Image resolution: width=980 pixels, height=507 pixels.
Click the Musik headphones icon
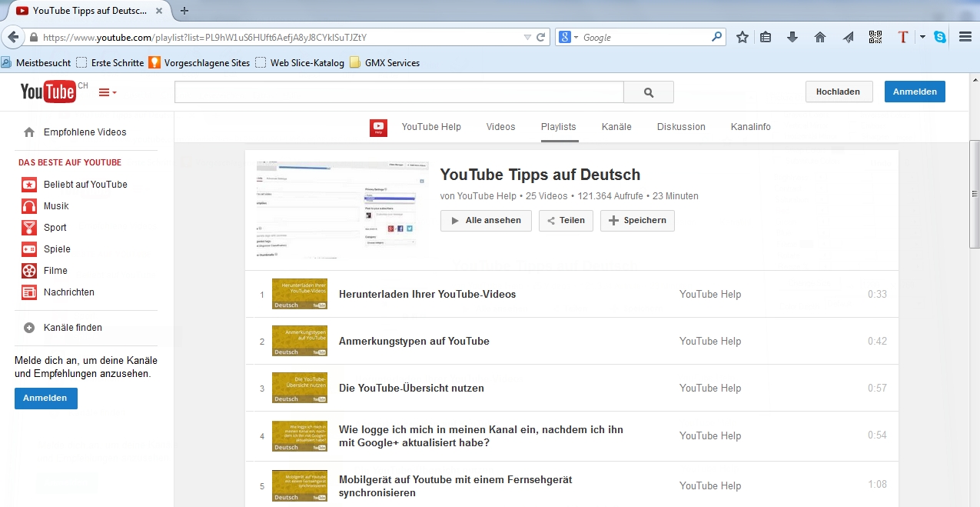pyautogui.click(x=29, y=206)
